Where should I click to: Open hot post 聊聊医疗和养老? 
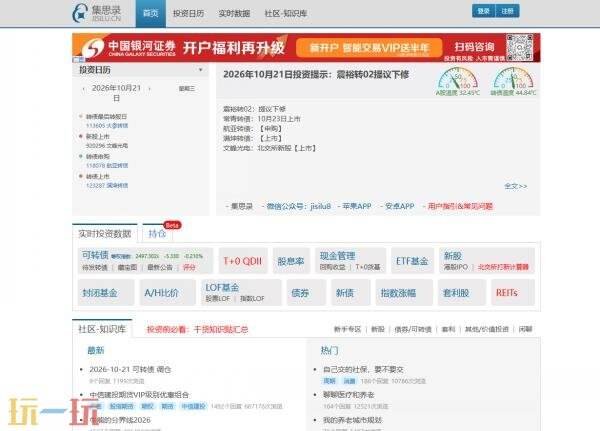point(349,395)
